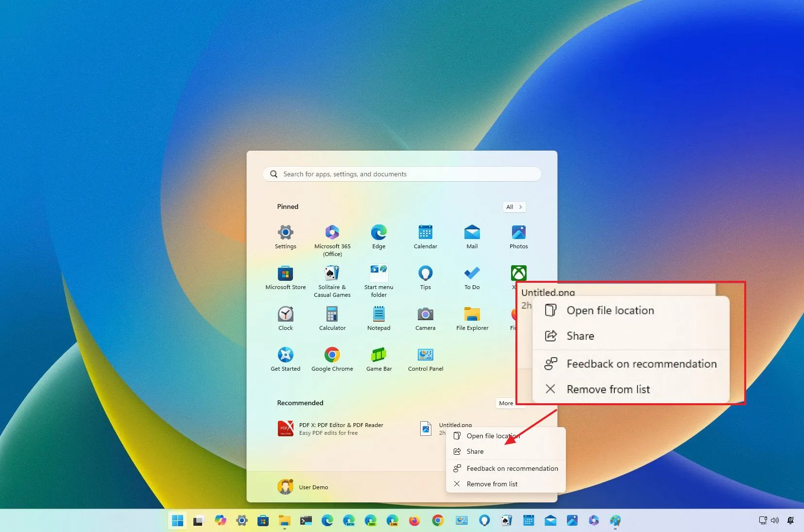Open the Get Started pinned app
Image resolution: width=804 pixels, height=532 pixels.
(286, 360)
